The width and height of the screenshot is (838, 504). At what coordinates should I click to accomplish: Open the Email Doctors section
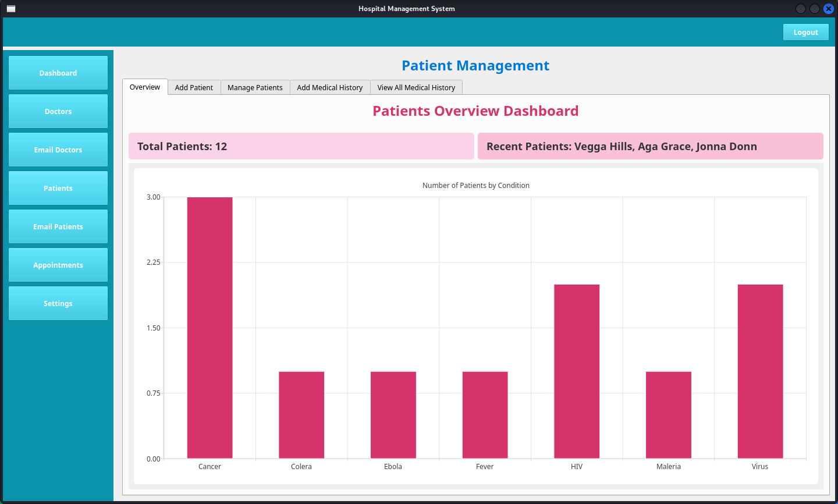click(x=58, y=150)
